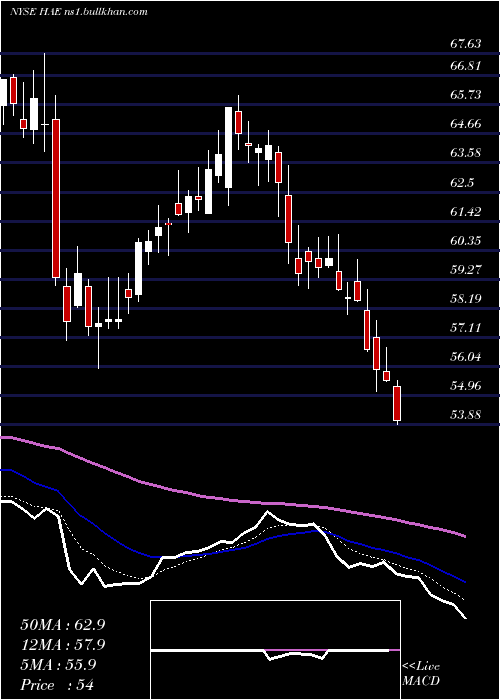Click the MACD inset panel
500x700 pixels.
tap(275, 650)
